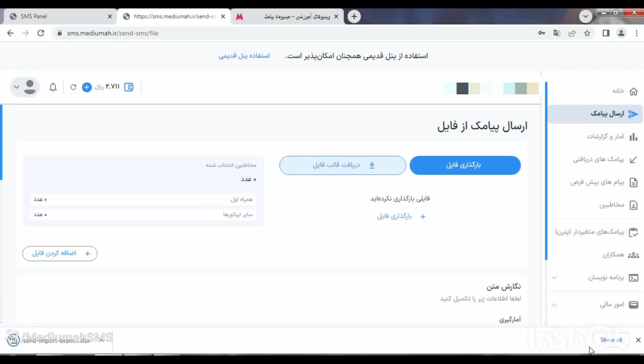The width and height of the screenshot is (644, 364).
Task: Open the downloaded xlsx file options arrow
Action: coord(101,340)
